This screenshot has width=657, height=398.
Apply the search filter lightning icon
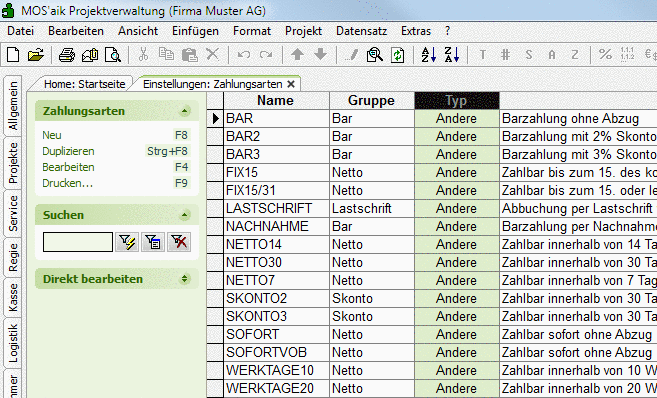(127, 242)
